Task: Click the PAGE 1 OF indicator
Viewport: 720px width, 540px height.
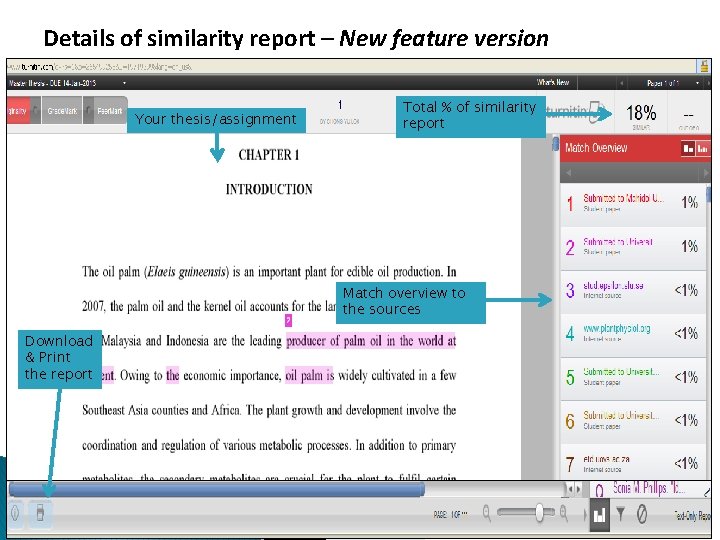Action: 450,515
